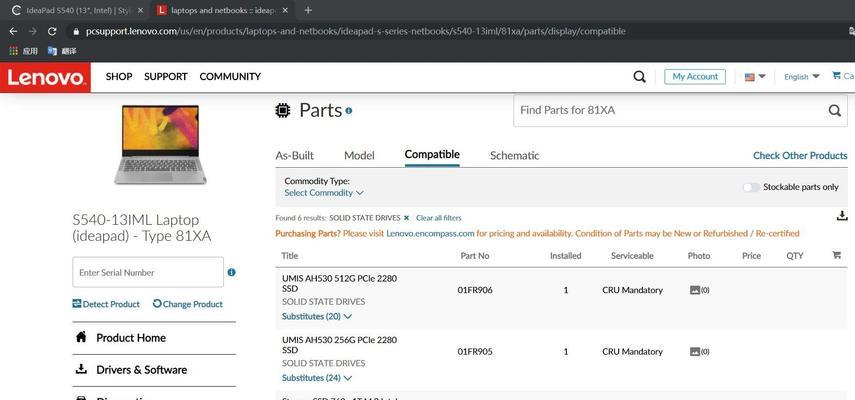Reload the page with the refresh icon

pyautogui.click(x=52, y=31)
